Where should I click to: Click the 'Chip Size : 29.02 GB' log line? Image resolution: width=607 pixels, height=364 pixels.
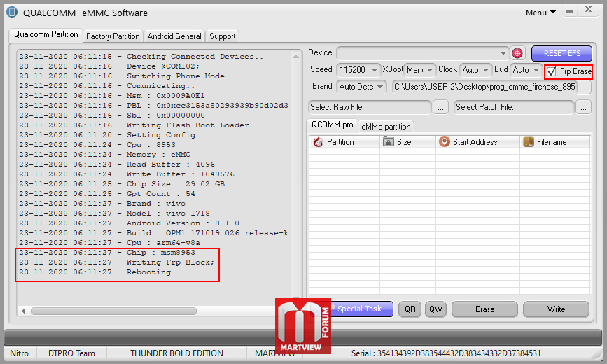122,184
